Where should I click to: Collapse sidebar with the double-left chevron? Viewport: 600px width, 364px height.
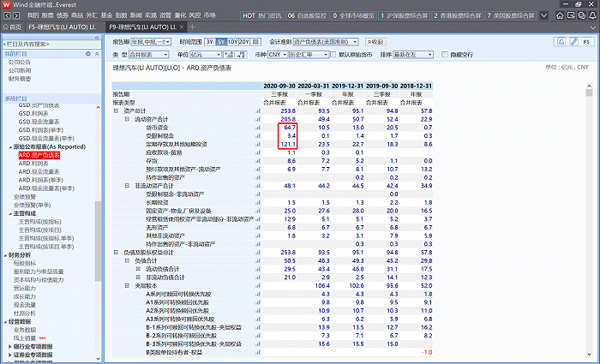click(x=97, y=38)
